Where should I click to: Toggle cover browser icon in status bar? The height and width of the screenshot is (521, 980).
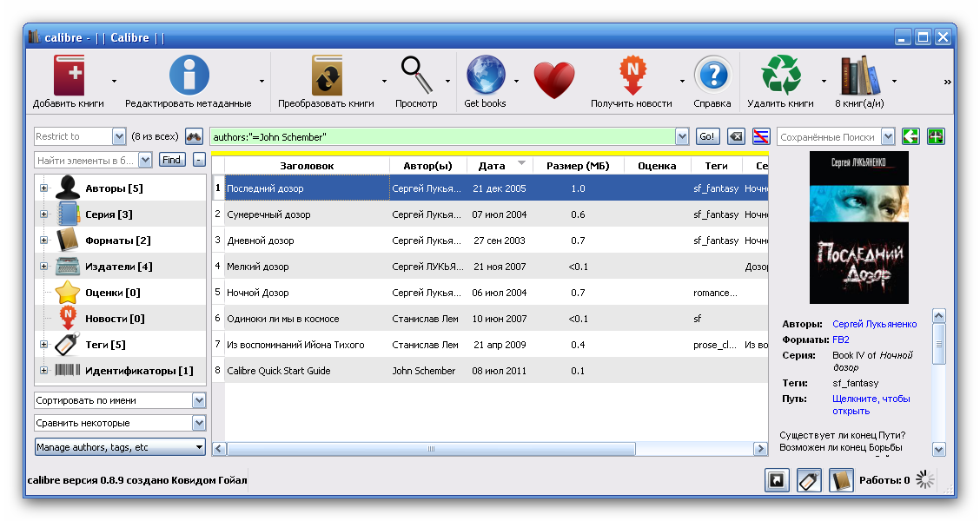coord(777,480)
